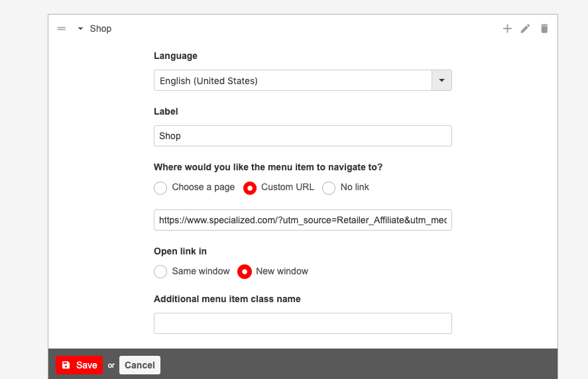588x379 pixels.
Task: Focus the Label field containing Shop
Action: tap(302, 136)
